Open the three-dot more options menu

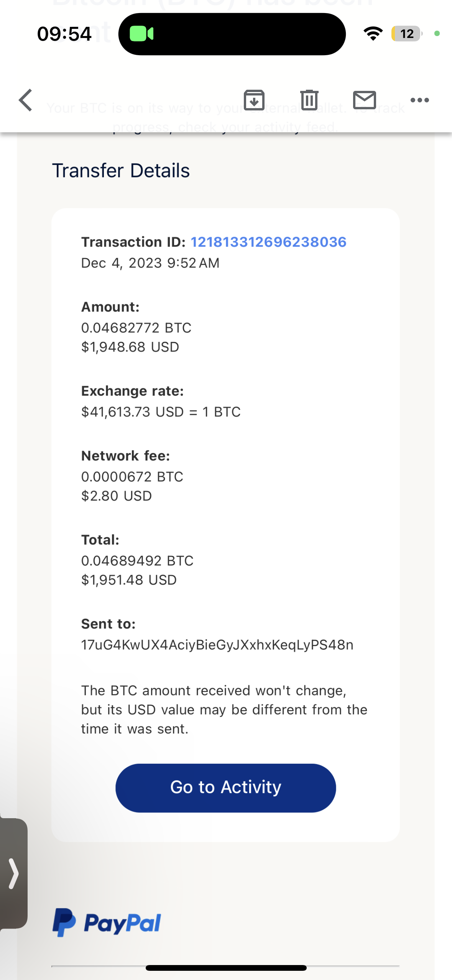[x=419, y=100]
